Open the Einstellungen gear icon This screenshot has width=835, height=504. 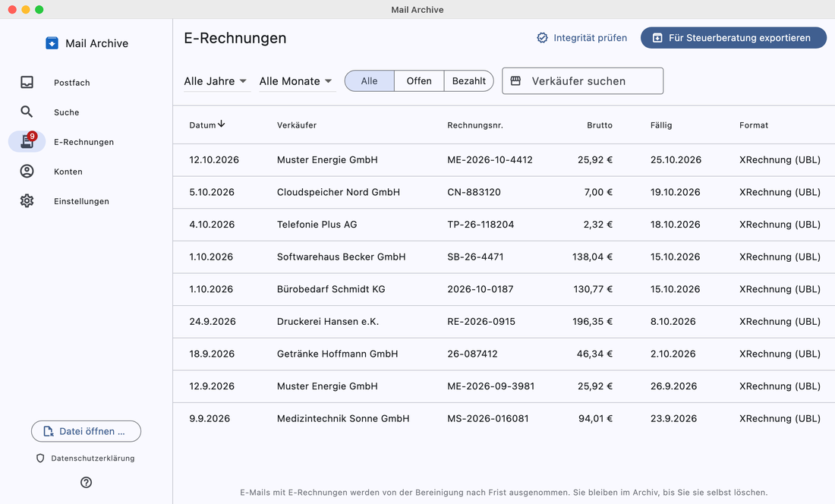point(27,200)
